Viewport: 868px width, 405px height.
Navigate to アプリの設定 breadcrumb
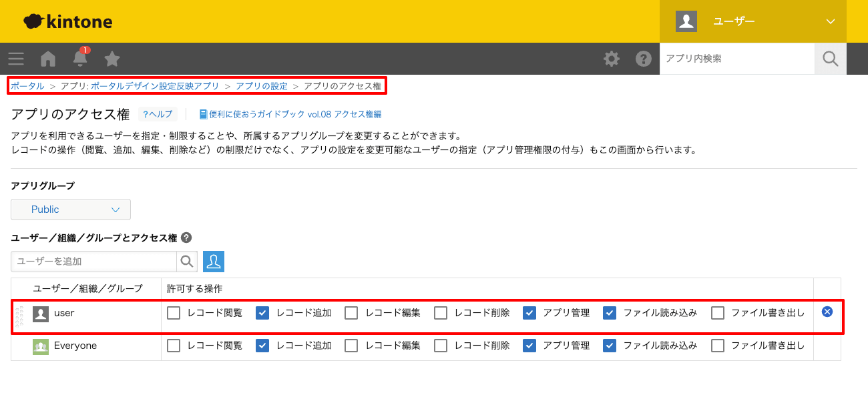[x=261, y=85]
